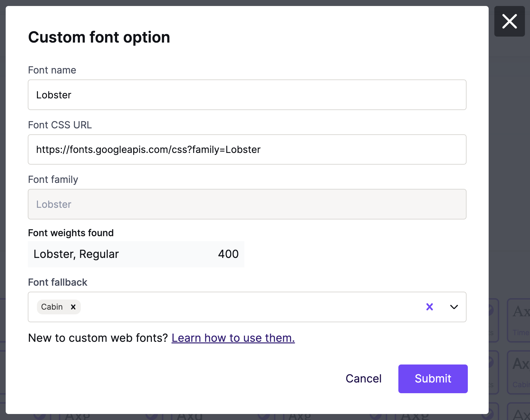Image resolution: width=530 pixels, height=420 pixels.
Task: Submit the custom font form
Action: tap(433, 379)
